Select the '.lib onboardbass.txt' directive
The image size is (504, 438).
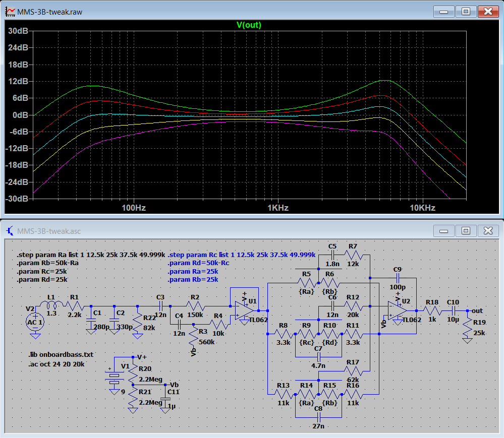click(x=61, y=355)
